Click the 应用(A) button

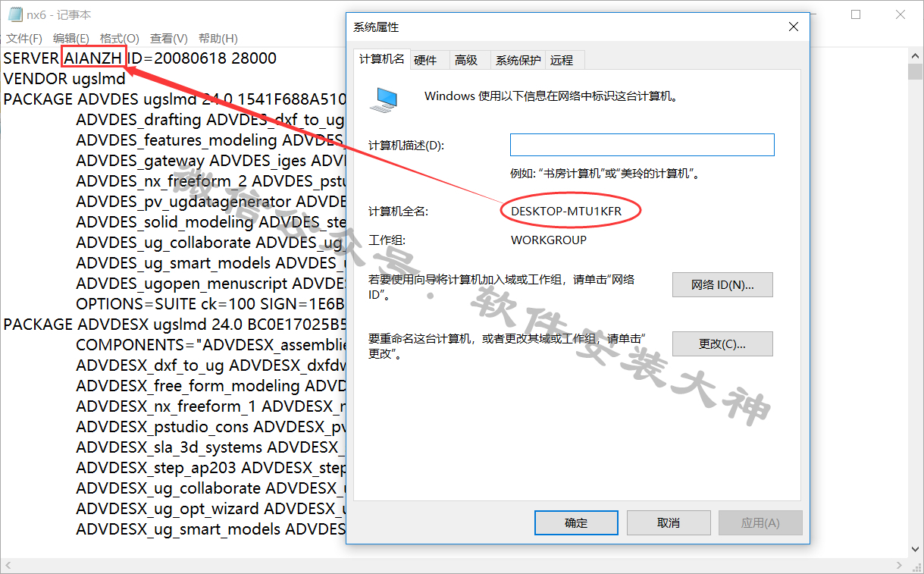pyautogui.click(x=760, y=522)
